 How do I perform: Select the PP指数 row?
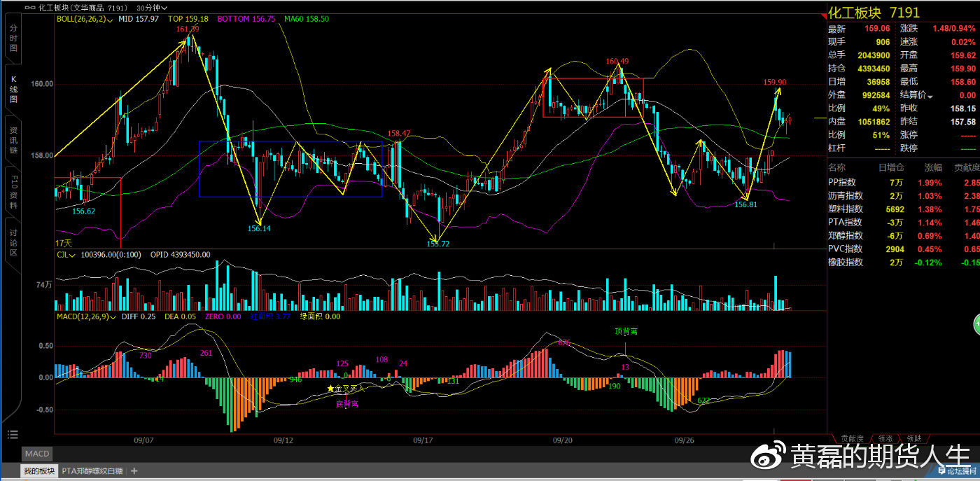903,182
